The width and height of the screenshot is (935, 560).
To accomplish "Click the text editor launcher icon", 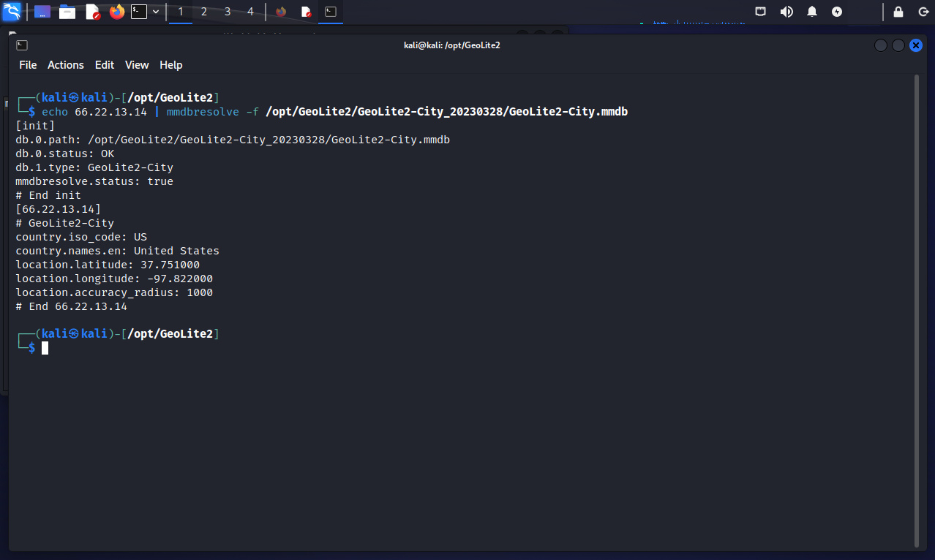I will click(x=92, y=12).
